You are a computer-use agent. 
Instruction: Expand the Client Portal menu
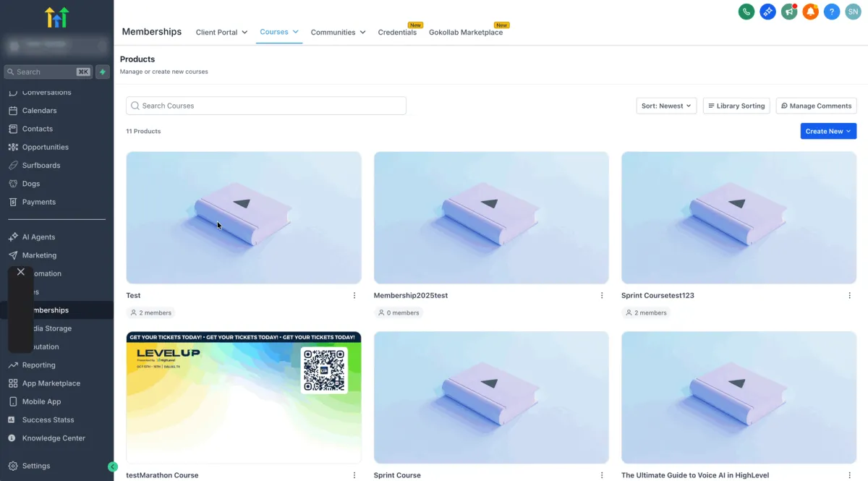pyautogui.click(x=222, y=32)
